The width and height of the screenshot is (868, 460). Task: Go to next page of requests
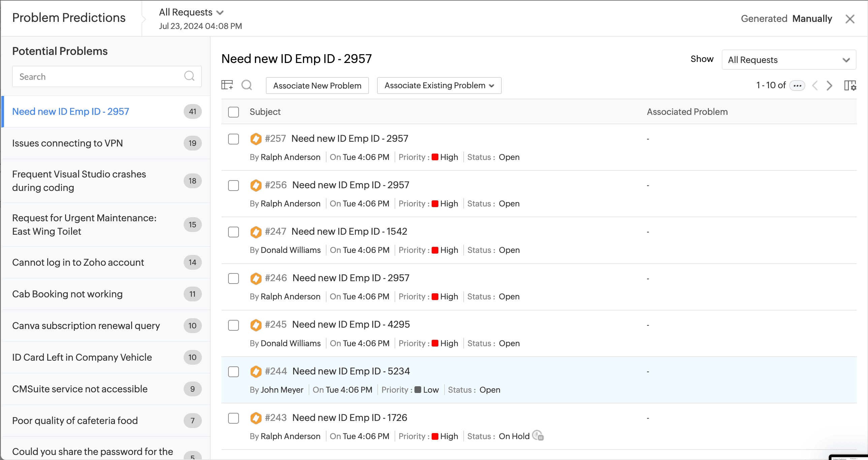coord(830,86)
